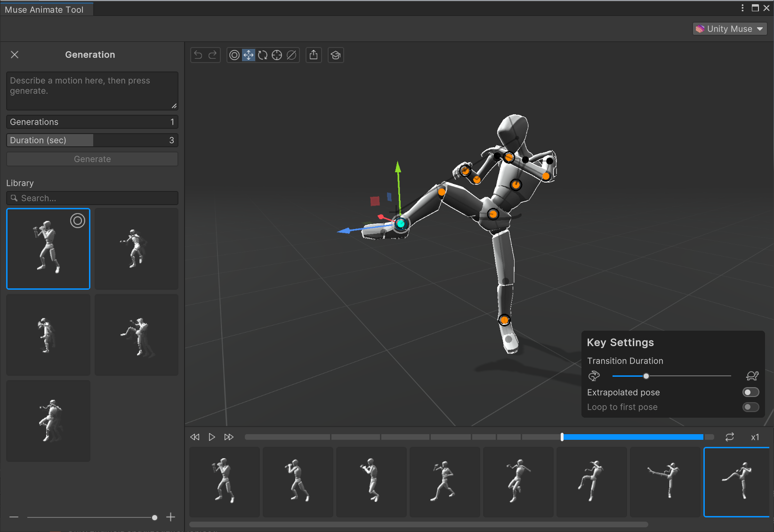Select the last keyframe thumbnail in the timeline
Viewport: 774px width, 532px height.
tap(737, 482)
